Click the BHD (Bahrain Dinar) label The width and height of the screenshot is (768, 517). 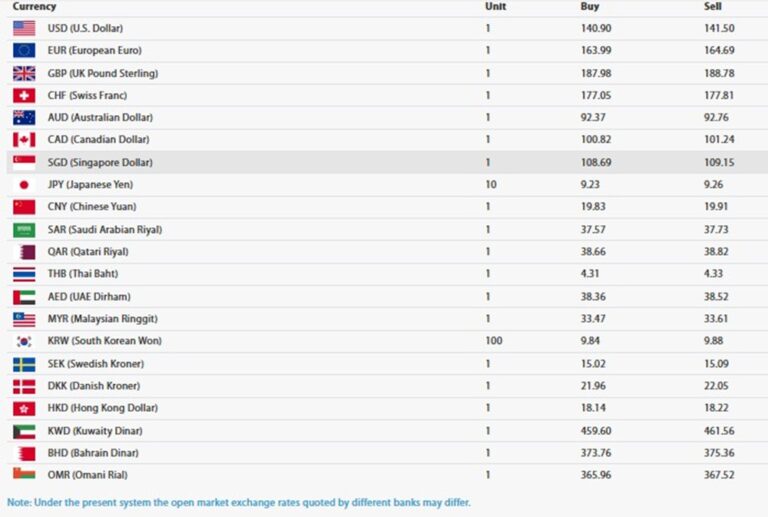click(91, 453)
